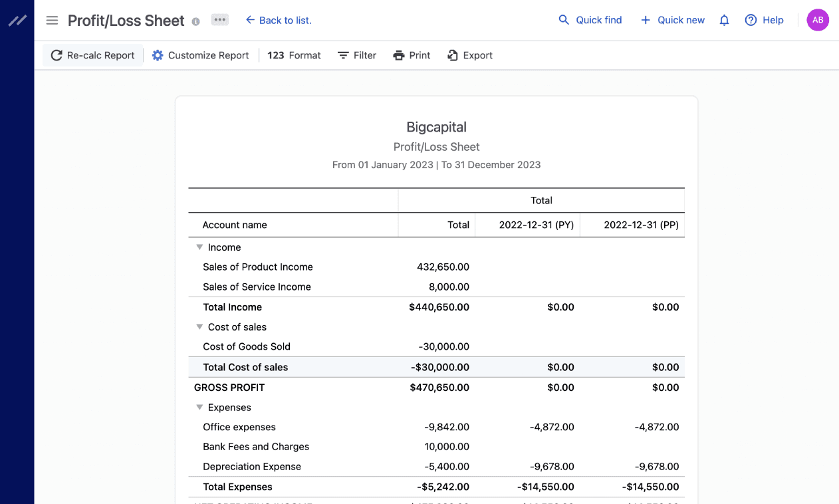The height and width of the screenshot is (504, 839).
Task: Open the hamburger menu icon
Action: point(52,21)
